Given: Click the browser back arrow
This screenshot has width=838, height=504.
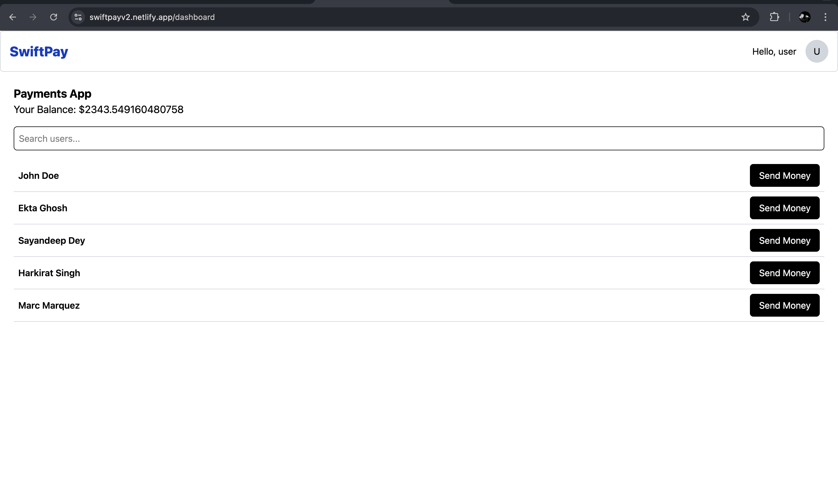Looking at the screenshot, I should click(x=13, y=17).
